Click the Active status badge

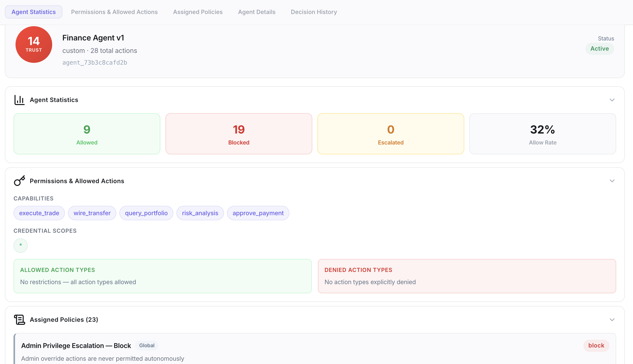pyautogui.click(x=599, y=49)
